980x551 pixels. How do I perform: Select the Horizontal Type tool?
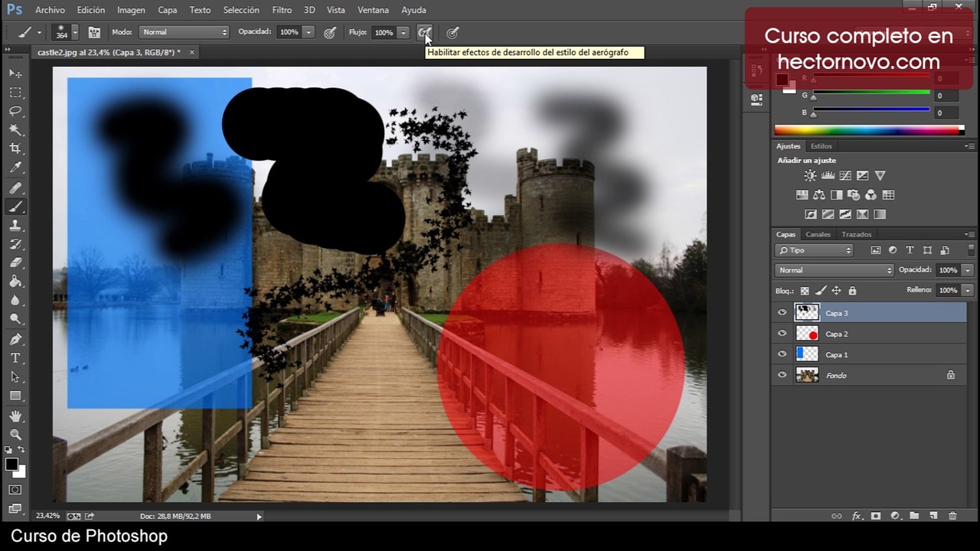coord(15,358)
